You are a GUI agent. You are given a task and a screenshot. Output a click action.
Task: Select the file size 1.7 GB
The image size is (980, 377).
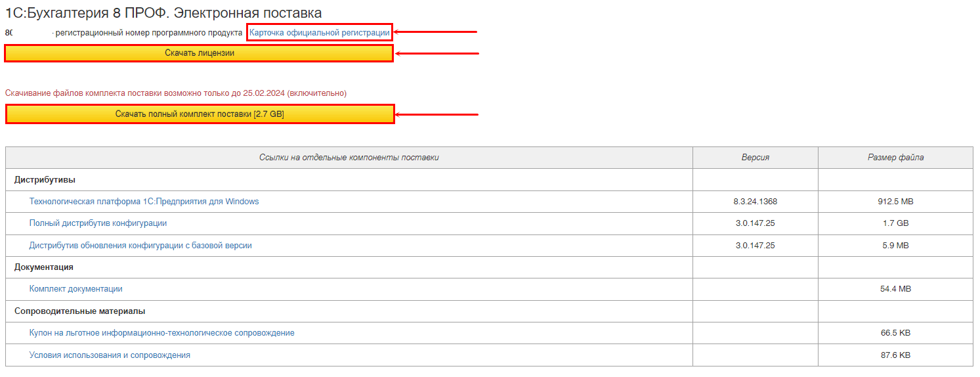[895, 223]
